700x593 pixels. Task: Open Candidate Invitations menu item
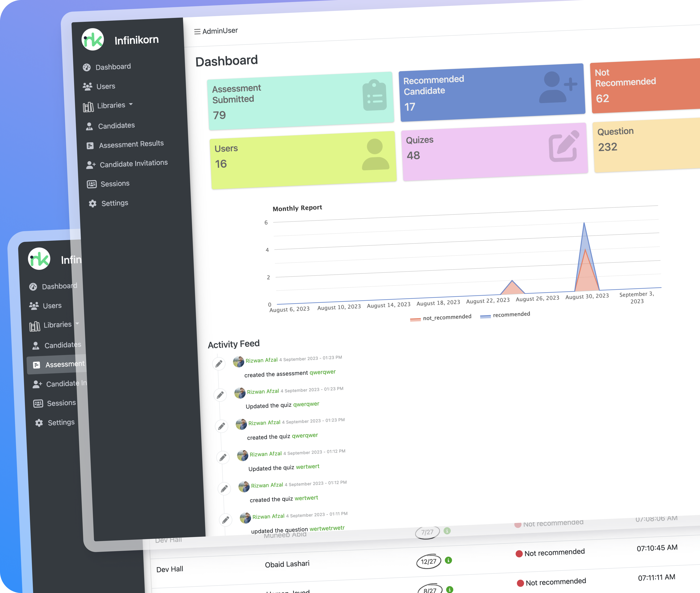(x=133, y=164)
